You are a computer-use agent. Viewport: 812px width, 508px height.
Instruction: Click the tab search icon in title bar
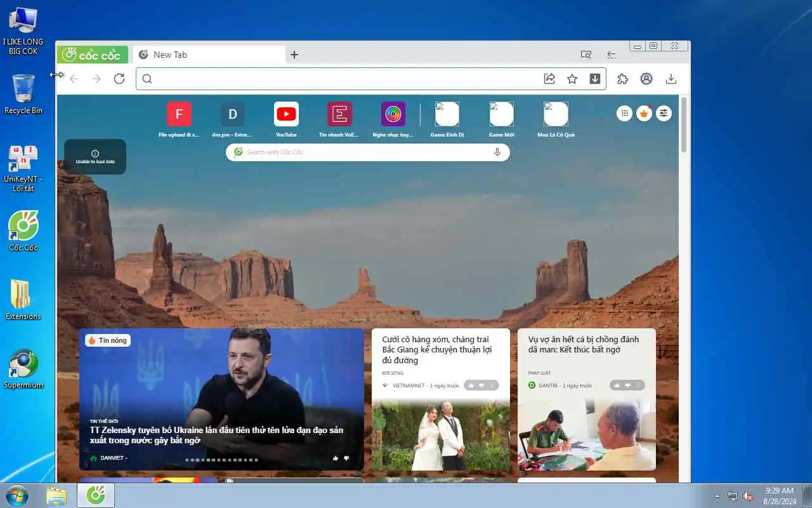point(586,55)
